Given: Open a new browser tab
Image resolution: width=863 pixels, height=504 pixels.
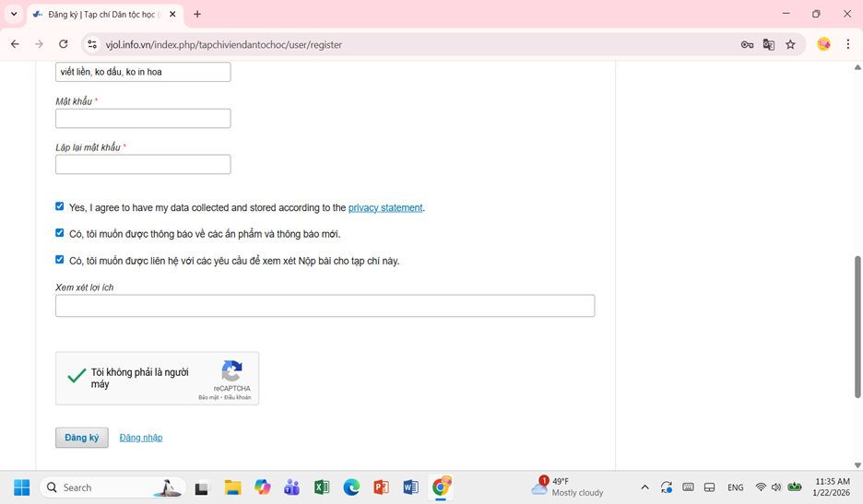Looking at the screenshot, I should 197,15.
